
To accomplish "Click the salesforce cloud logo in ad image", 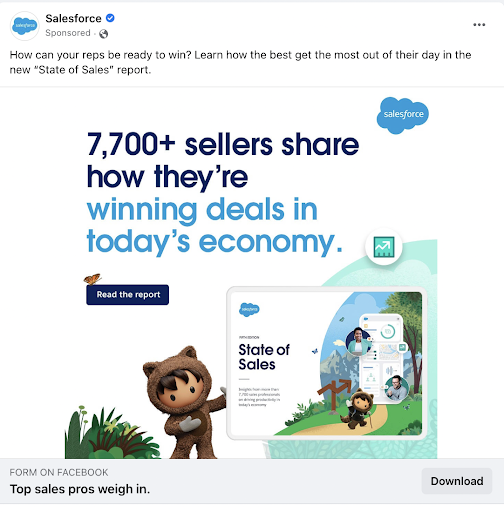I will pos(403,115).
